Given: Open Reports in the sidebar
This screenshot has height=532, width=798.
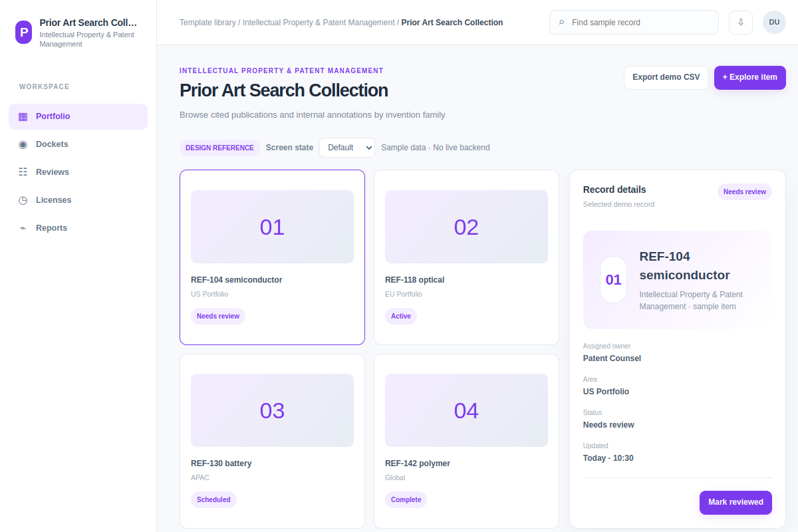Looking at the screenshot, I should coord(78,228).
